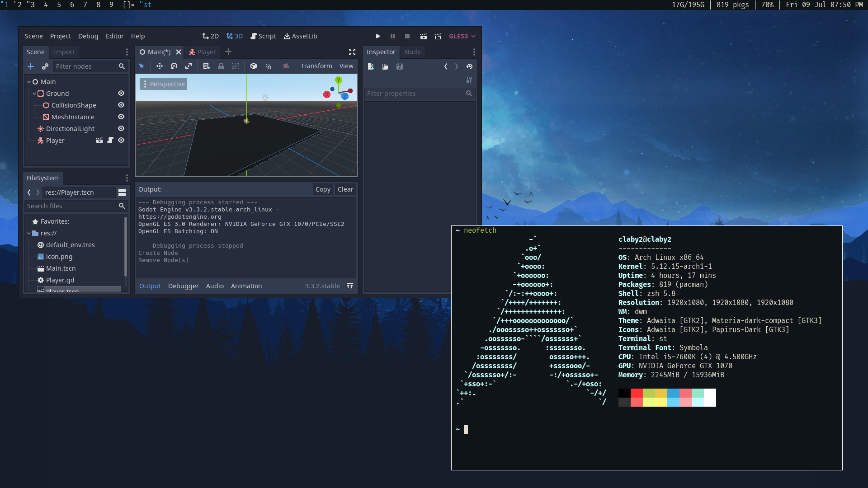The image size is (868, 488).
Task: Play a custom scene
Action: (x=438, y=36)
